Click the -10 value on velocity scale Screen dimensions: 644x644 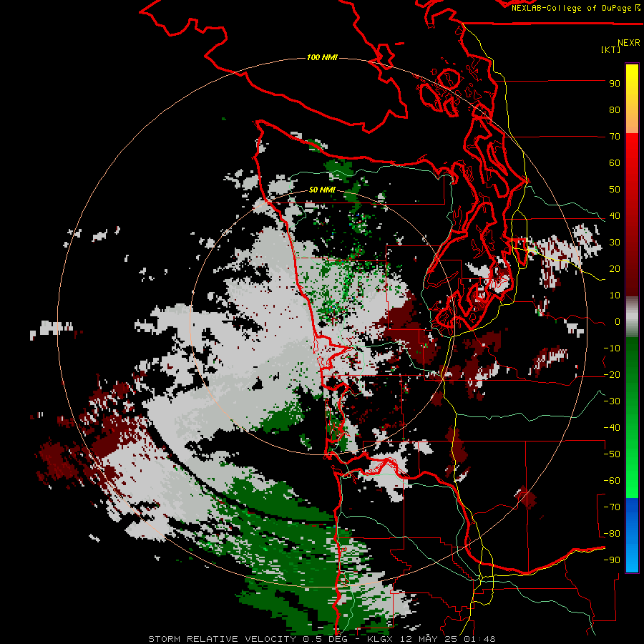point(612,348)
